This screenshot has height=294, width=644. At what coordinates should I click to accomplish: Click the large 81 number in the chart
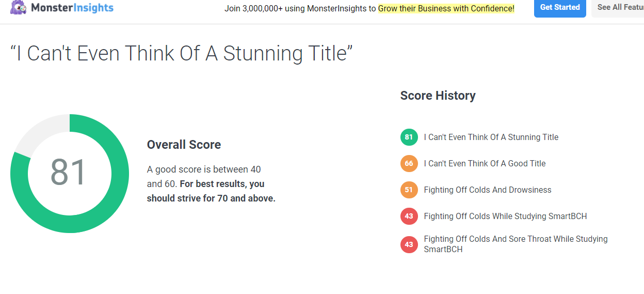coord(68,173)
